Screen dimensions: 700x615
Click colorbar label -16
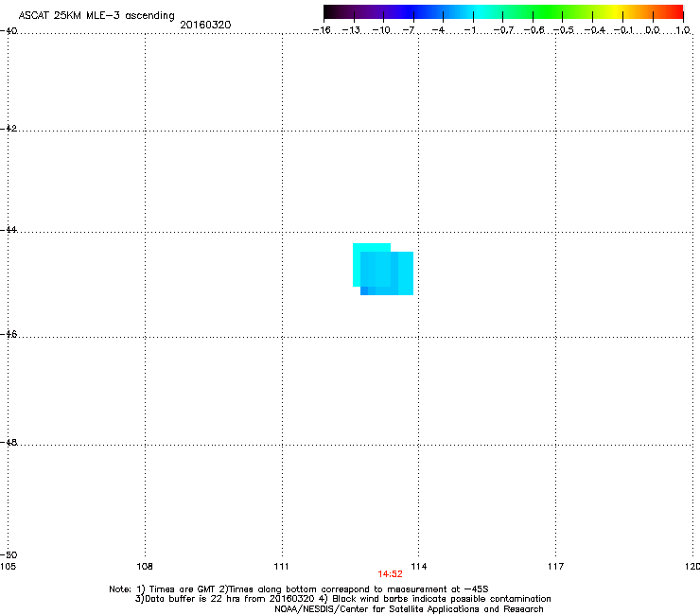[322, 30]
